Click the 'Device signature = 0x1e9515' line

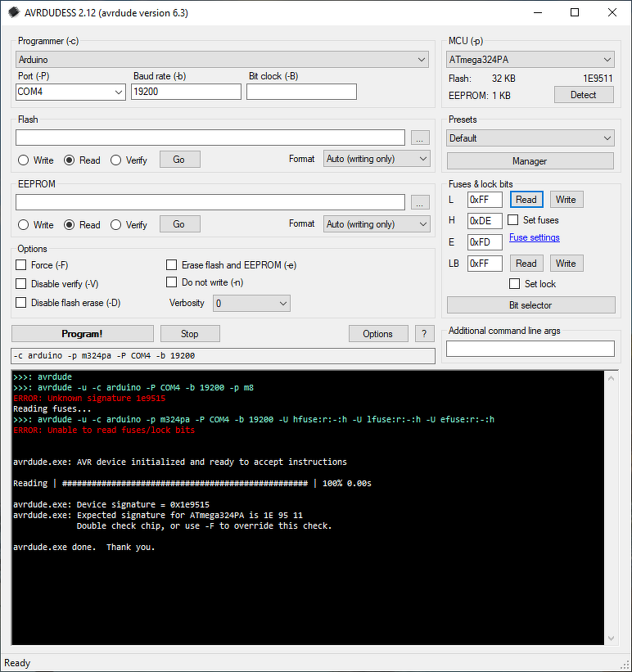(x=111, y=505)
